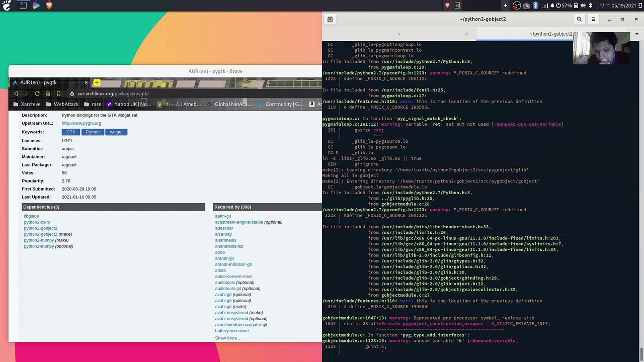Click the webcam overlay thumbnail
The image size is (644, 362).
602,49
